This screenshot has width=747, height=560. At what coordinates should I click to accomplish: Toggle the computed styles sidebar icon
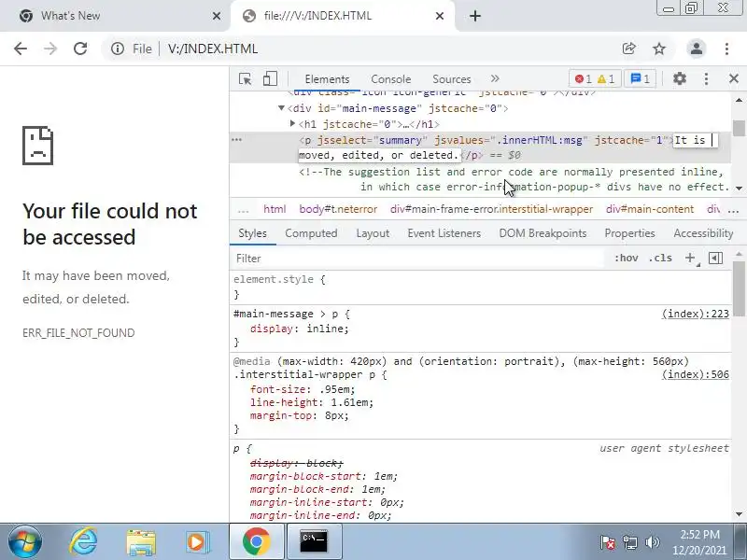tap(715, 259)
